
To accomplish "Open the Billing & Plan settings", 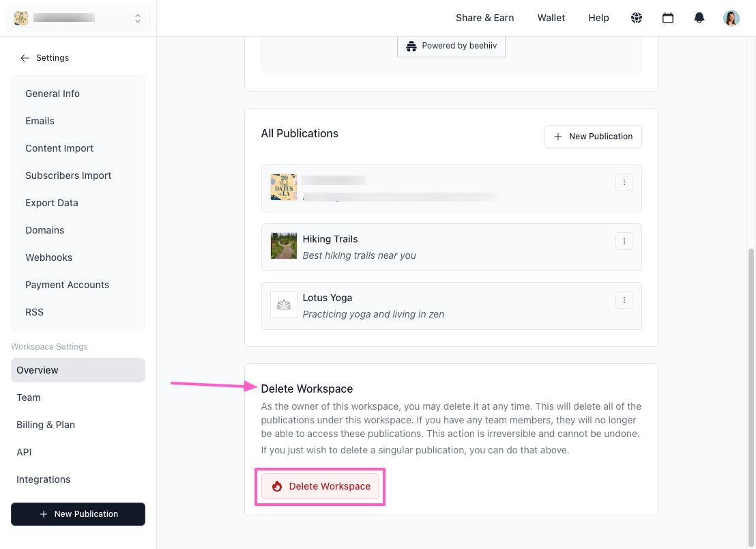I will (x=46, y=425).
